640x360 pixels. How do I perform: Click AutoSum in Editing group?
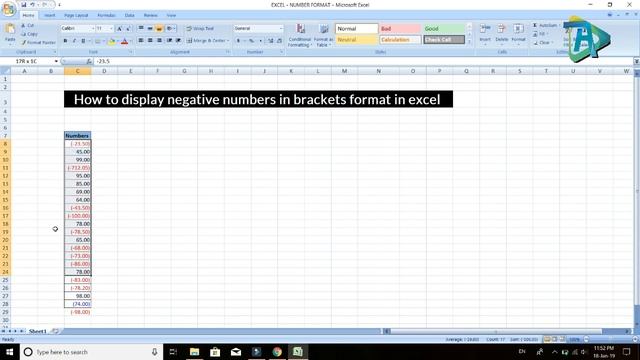545,25
